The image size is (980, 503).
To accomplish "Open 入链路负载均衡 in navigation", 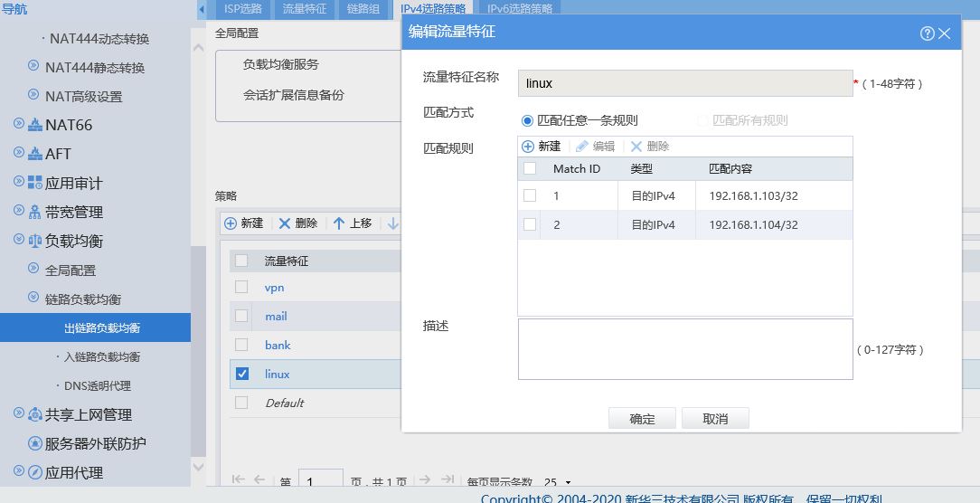I will pyautogui.click(x=102, y=356).
